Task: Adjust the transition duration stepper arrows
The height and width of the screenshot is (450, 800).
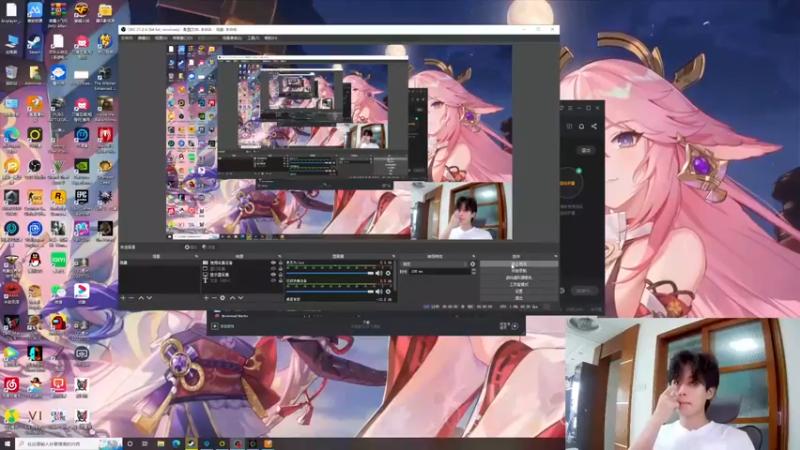Action: (x=473, y=271)
